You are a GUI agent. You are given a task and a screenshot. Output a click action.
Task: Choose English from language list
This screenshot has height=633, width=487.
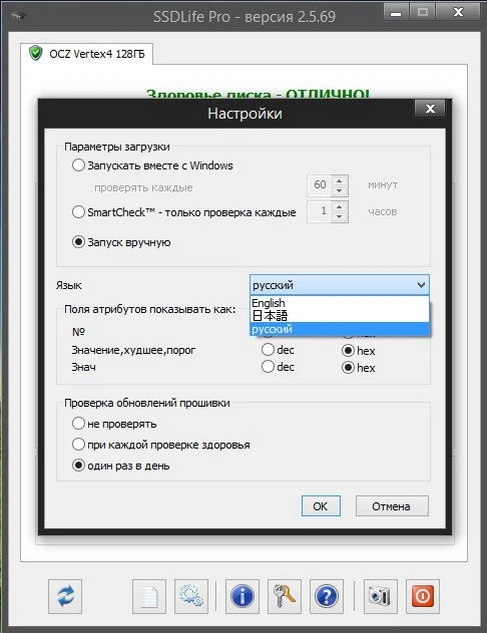pos(340,303)
